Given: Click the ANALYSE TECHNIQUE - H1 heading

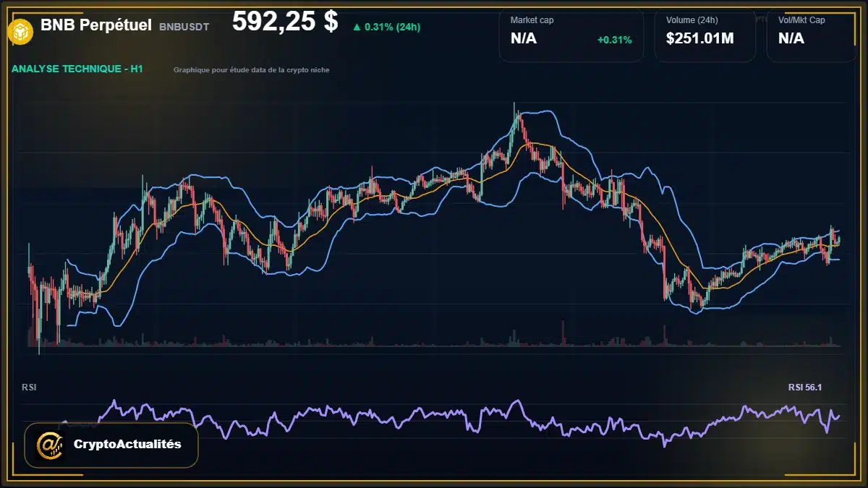Looking at the screenshot, I should pos(77,69).
